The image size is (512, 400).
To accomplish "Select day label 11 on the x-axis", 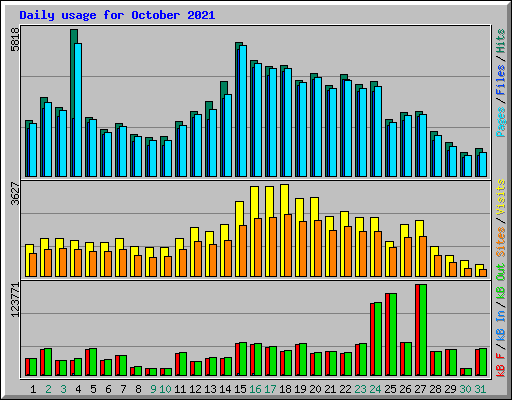I will click(x=180, y=389).
